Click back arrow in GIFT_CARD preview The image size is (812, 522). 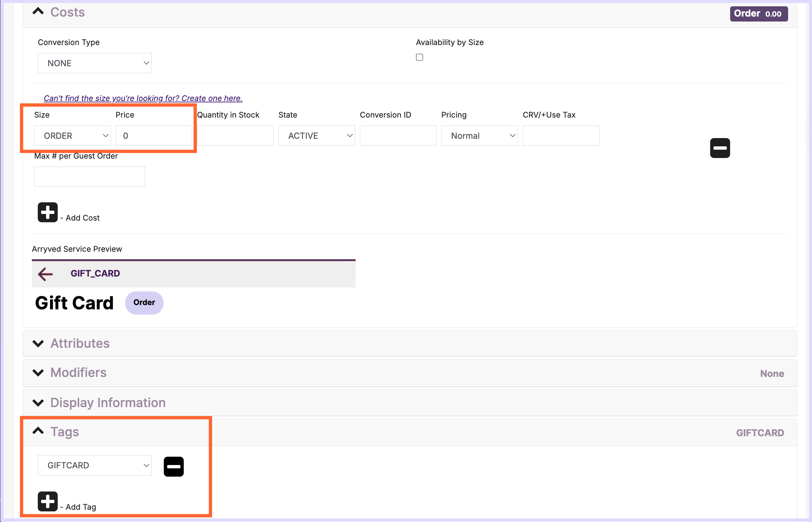[x=45, y=274]
